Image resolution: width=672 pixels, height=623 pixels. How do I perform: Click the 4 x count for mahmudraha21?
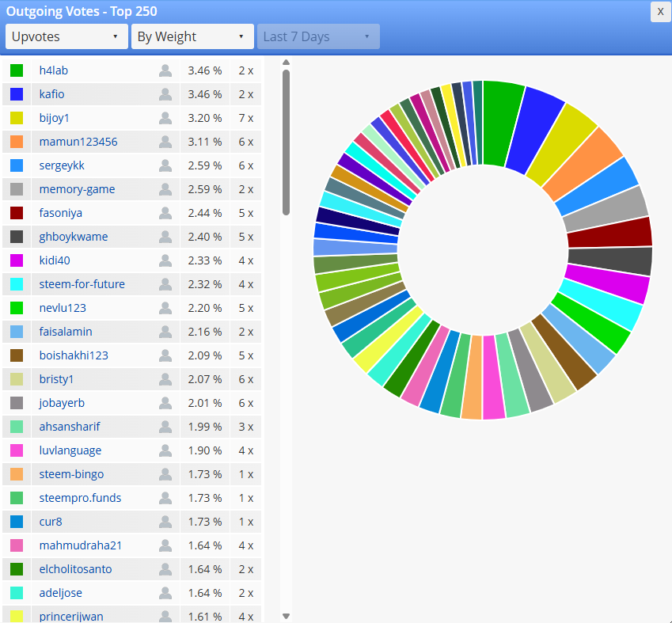click(246, 545)
